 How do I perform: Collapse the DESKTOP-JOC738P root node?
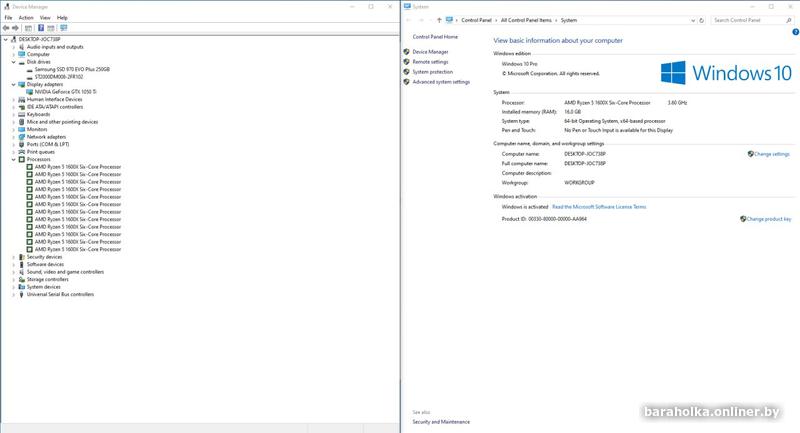coord(6,39)
